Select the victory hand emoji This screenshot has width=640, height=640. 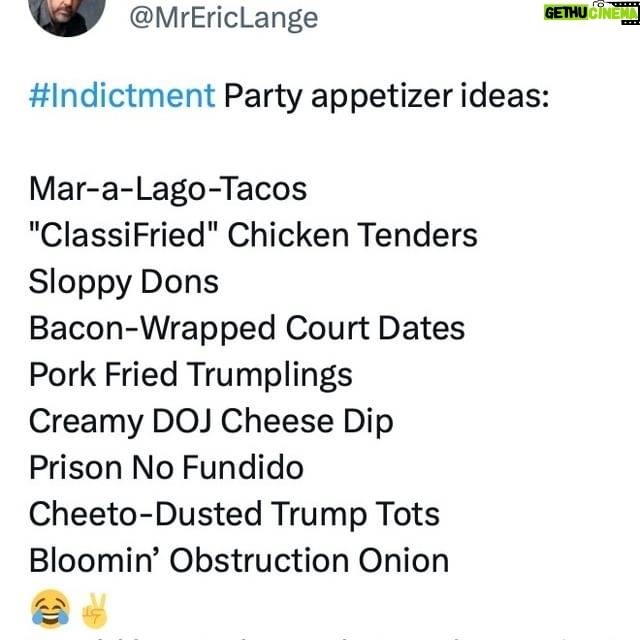(x=95, y=610)
